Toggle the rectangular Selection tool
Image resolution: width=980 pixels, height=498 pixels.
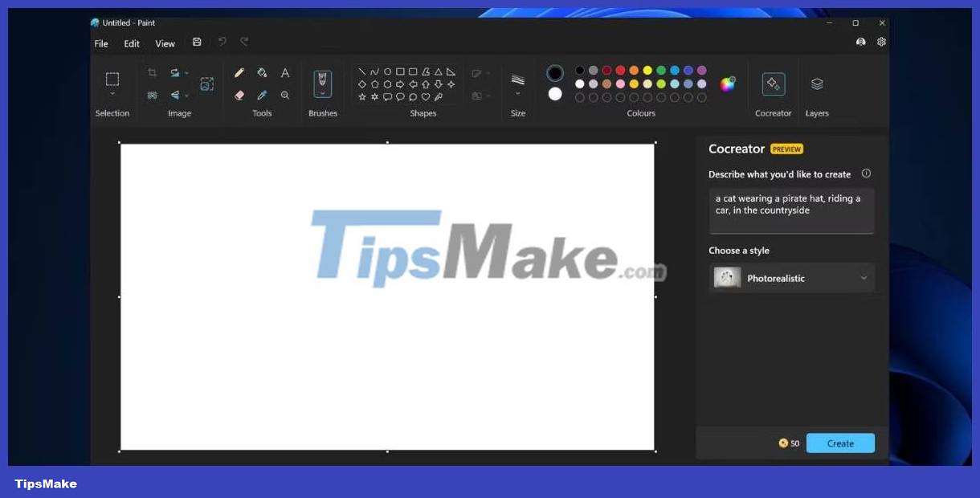pos(112,78)
